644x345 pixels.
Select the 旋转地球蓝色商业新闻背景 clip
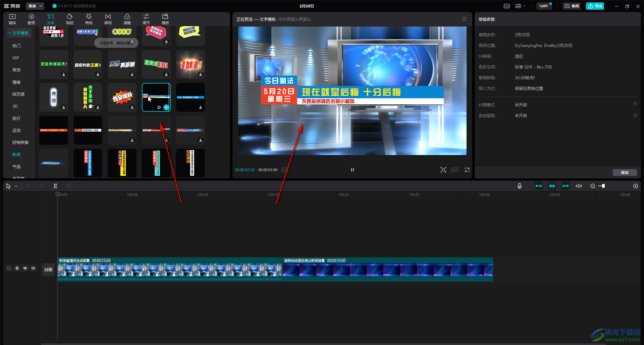pos(388,269)
